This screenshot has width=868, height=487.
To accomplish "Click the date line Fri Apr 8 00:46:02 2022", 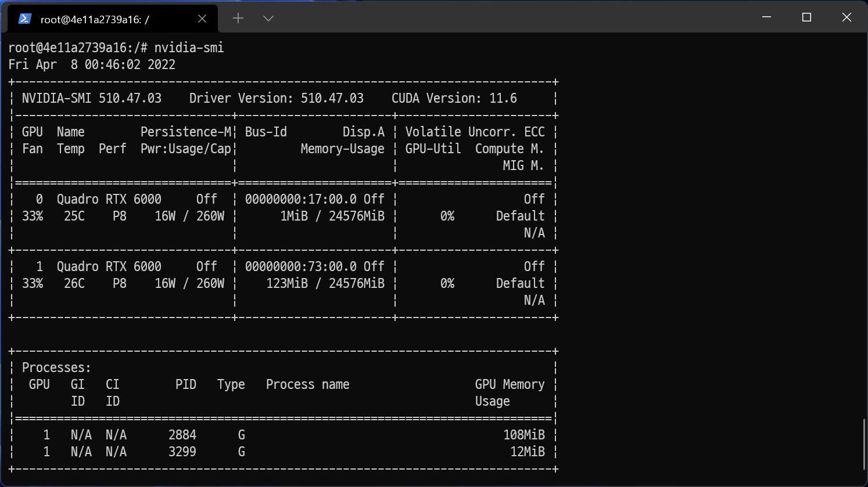I will click(92, 64).
